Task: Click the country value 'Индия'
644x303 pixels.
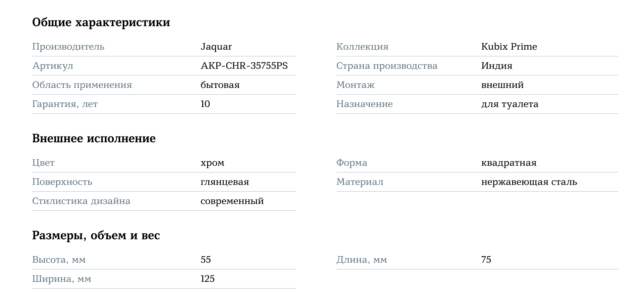Action: (x=496, y=66)
